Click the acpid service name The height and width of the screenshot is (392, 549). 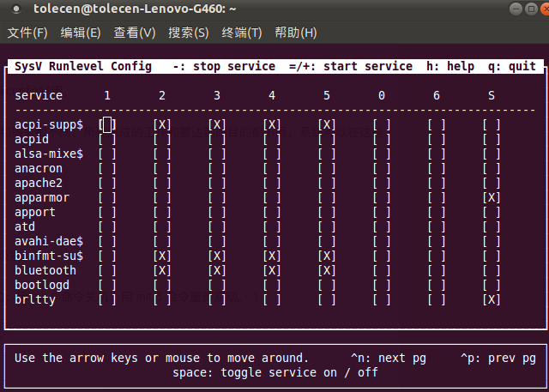click(32, 140)
